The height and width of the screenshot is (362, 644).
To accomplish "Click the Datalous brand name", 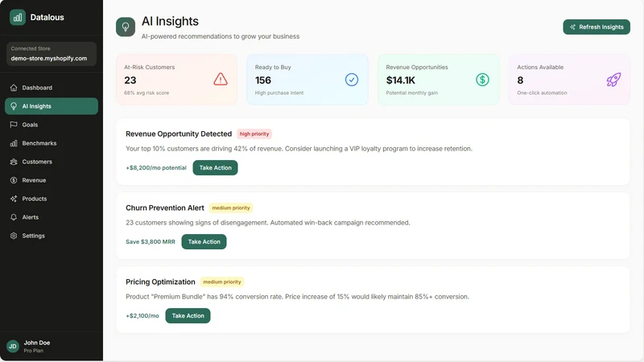I will point(47,17).
